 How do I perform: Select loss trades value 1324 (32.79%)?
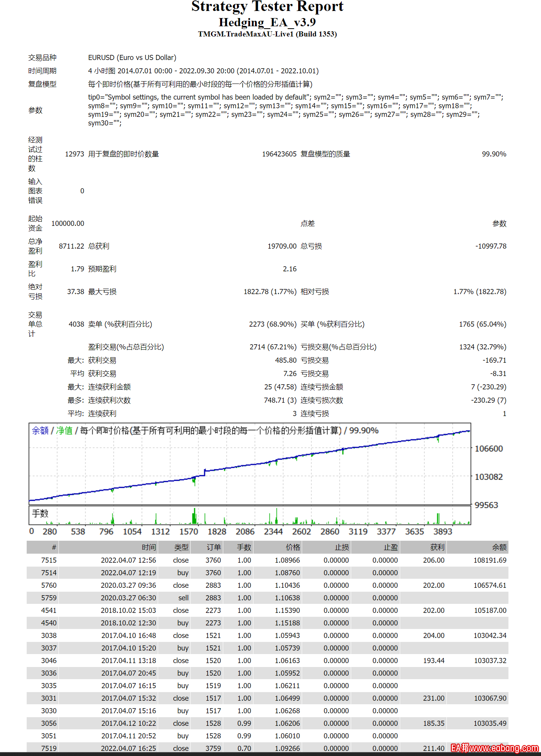483,347
